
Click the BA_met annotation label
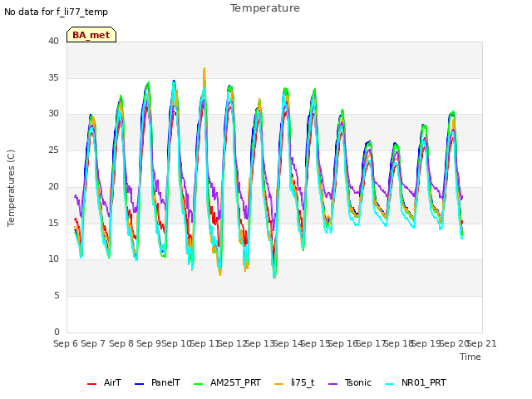[x=91, y=35]
